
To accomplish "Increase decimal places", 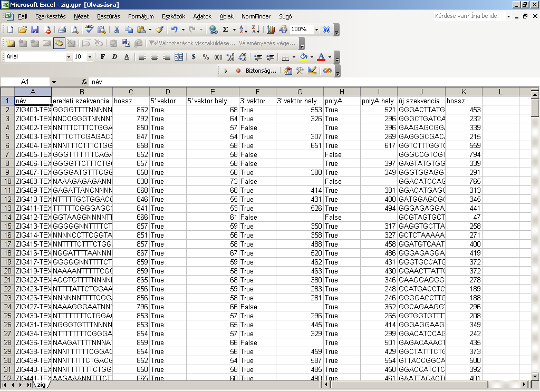I will (x=230, y=57).
